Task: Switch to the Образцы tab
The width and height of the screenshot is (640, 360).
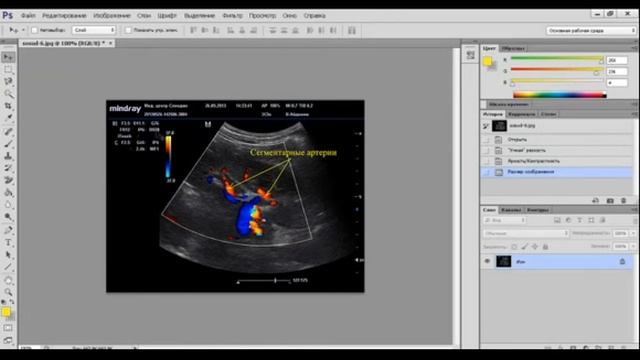Action: [x=513, y=48]
